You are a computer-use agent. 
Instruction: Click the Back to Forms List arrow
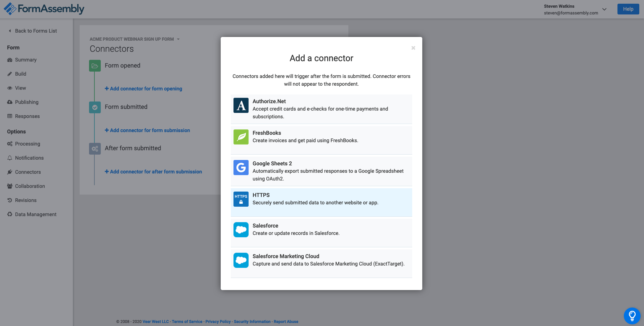(x=10, y=31)
